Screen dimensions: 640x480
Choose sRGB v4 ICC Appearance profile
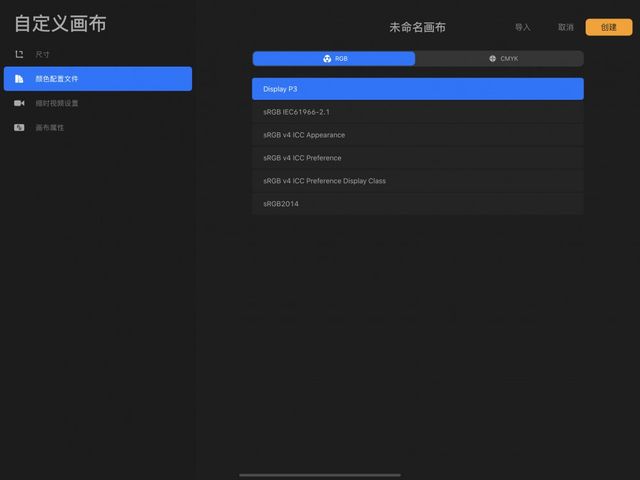click(x=418, y=135)
